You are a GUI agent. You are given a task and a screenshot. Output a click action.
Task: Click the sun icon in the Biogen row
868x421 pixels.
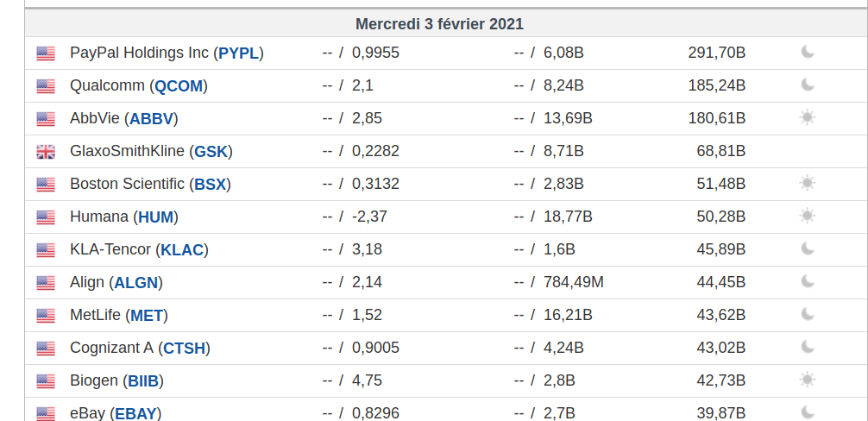(x=808, y=380)
